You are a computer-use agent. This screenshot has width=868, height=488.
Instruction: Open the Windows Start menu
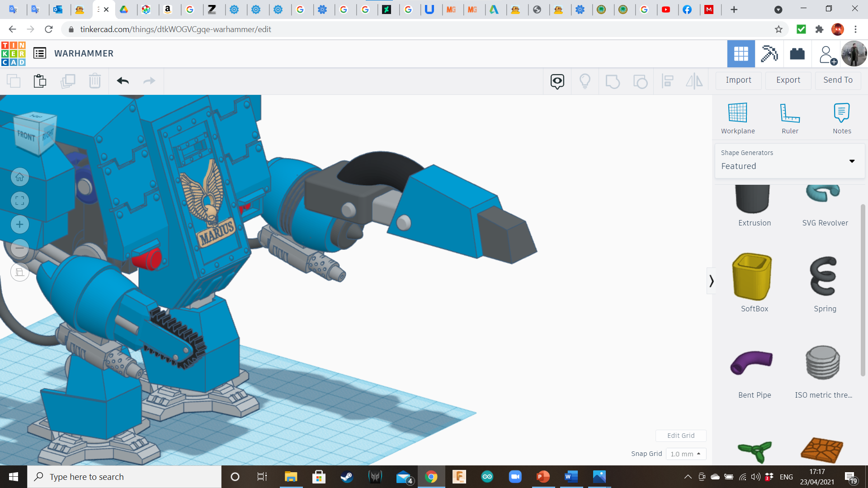pyautogui.click(x=14, y=477)
